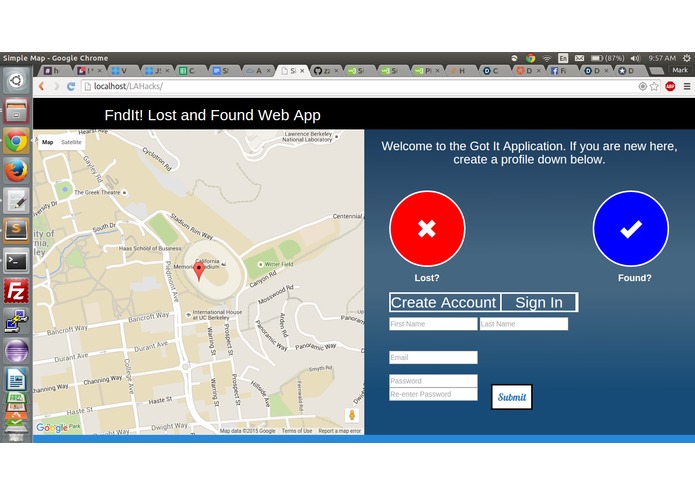
Task: Click the 9:57 AM clock
Action: pyautogui.click(x=662, y=58)
